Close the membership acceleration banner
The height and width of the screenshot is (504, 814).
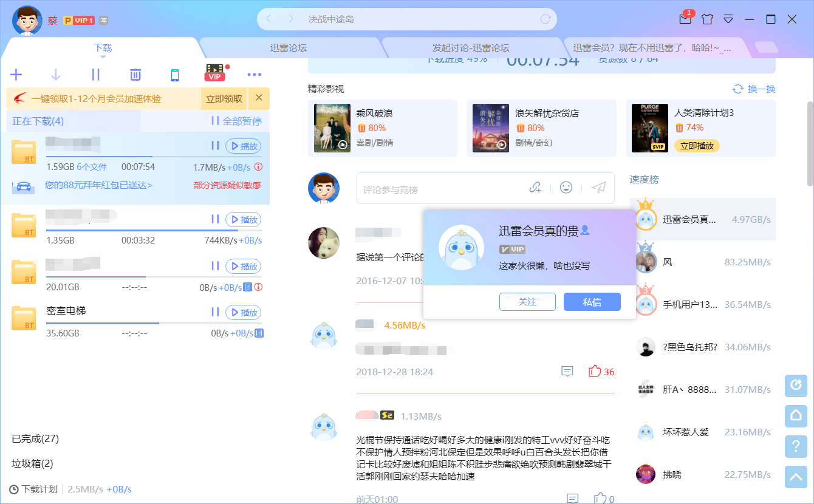tap(259, 98)
